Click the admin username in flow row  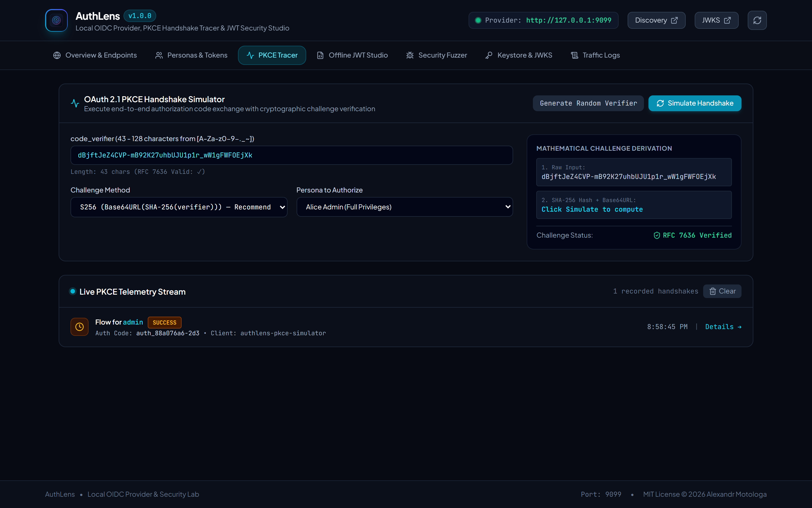[133, 322]
